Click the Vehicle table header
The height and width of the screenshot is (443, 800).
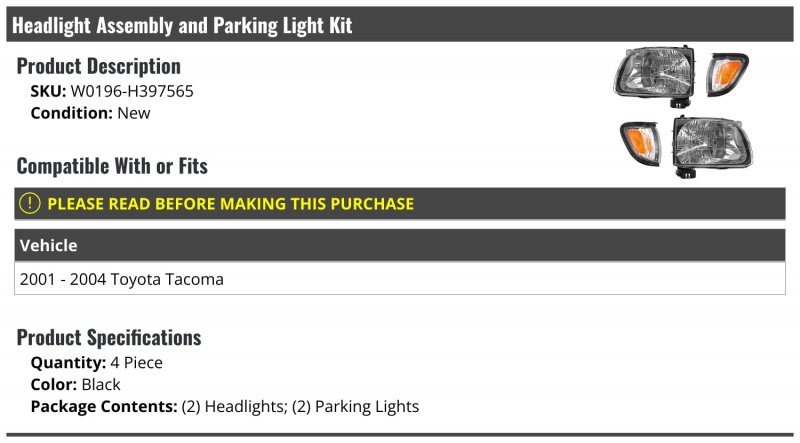[x=400, y=245]
